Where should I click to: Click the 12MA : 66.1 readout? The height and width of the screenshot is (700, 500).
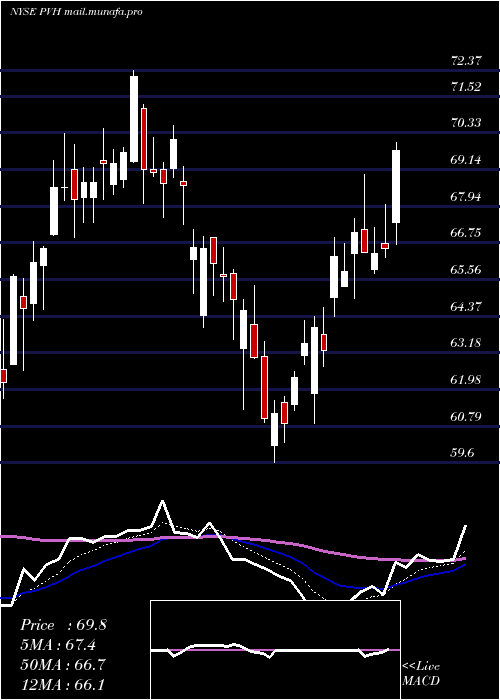click(x=63, y=684)
